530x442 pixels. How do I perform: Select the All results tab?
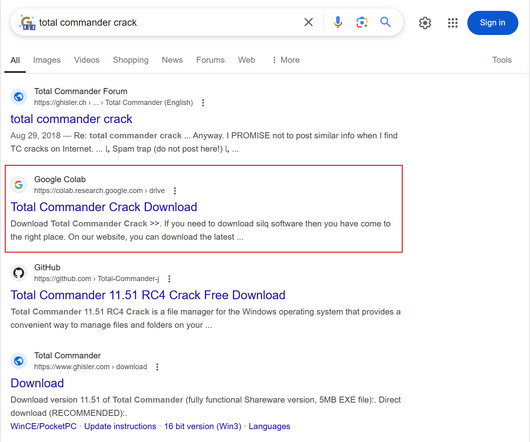pyautogui.click(x=15, y=60)
